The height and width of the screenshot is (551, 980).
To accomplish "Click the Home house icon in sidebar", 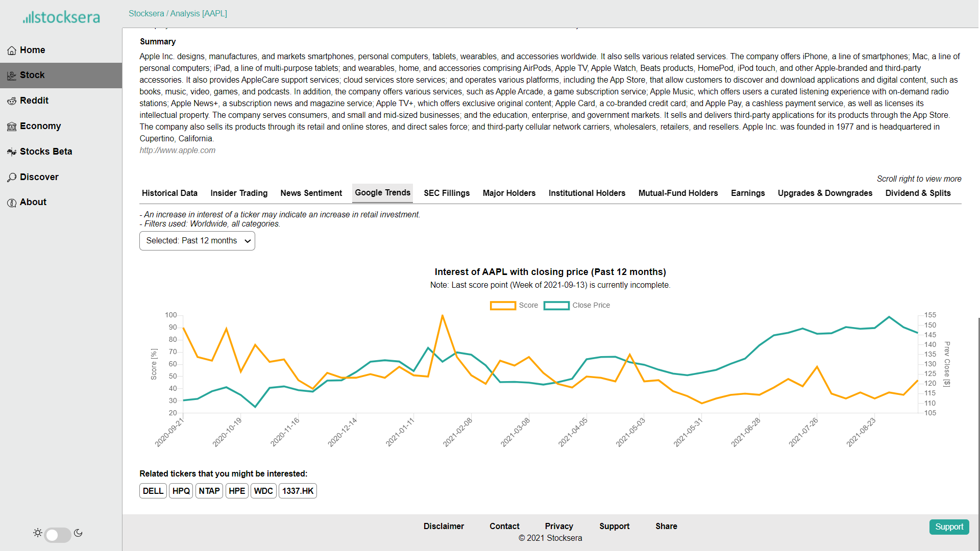I will 12,51.
